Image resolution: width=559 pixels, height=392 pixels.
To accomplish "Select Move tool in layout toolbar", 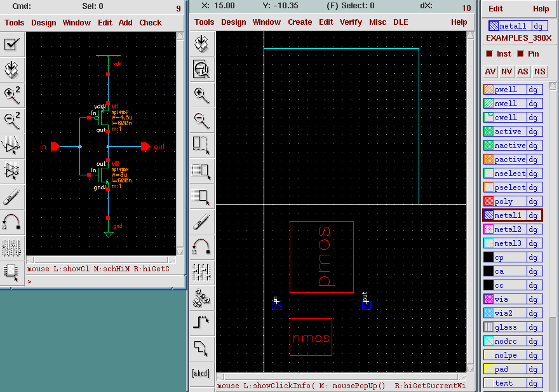I will (x=202, y=196).
